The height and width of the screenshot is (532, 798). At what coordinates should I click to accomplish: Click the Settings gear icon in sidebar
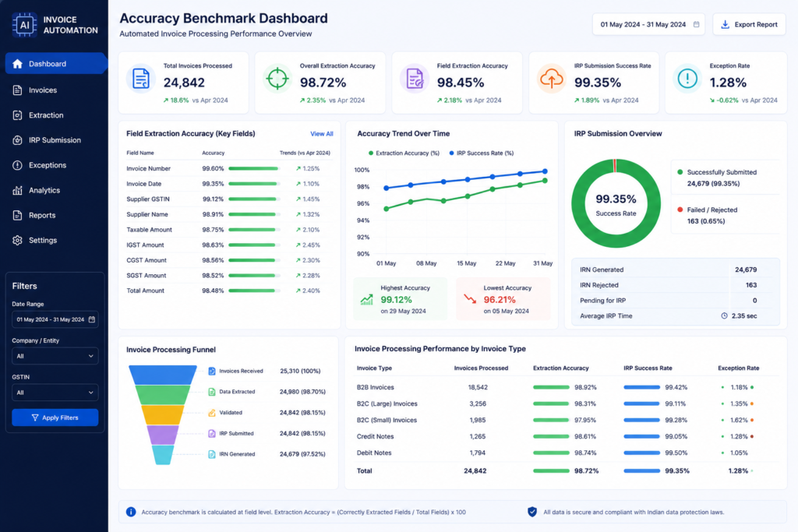click(x=17, y=240)
